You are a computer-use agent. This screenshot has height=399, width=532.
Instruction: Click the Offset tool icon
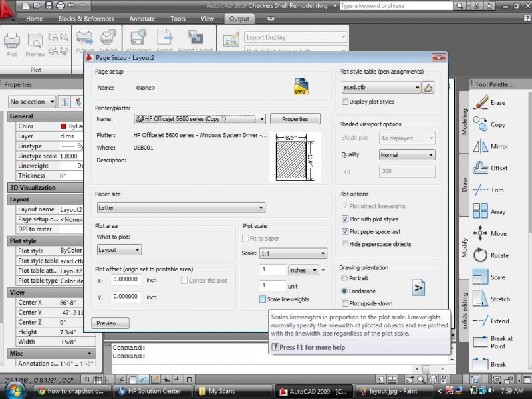480,168
